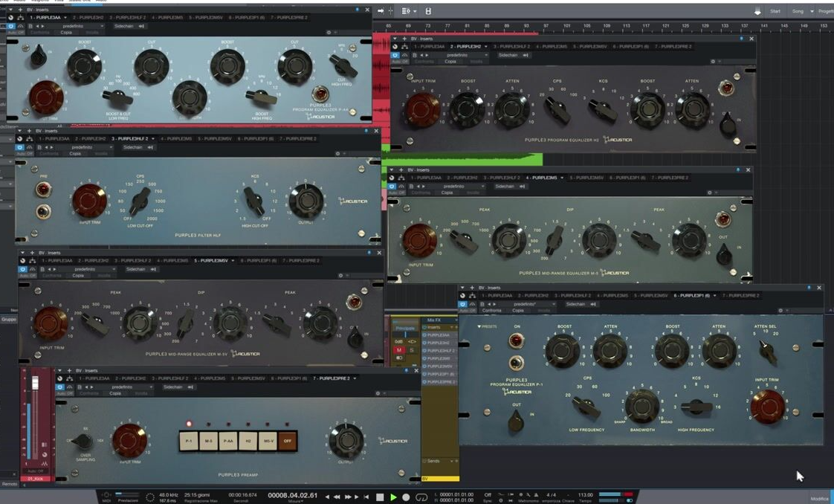Select the H2 button on Purple3 Preamp

[248, 442]
